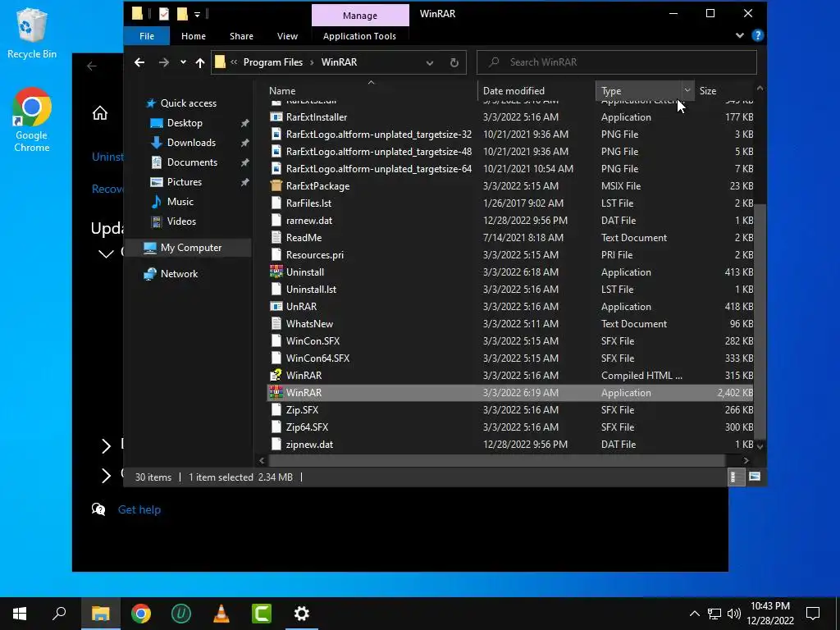840x630 pixels.
Task: Select the Resources.pri file
Action: tap(314, 255)
